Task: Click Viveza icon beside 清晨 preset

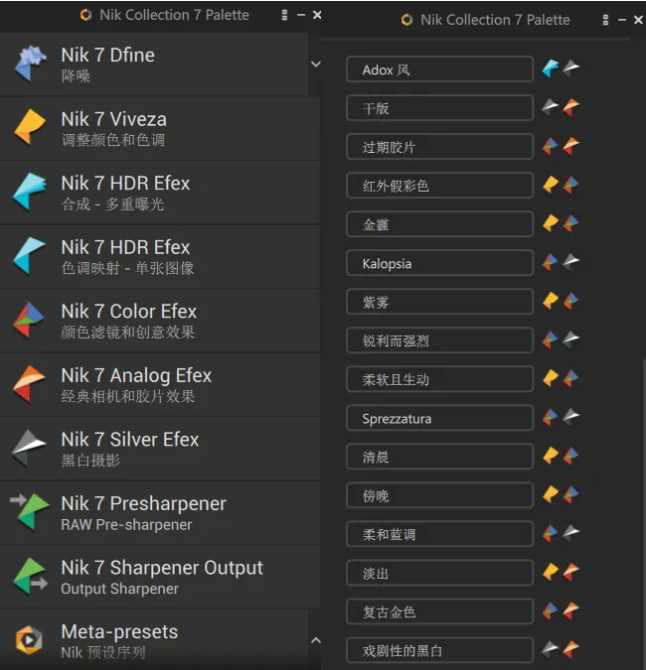Action: tap(550, 455)
